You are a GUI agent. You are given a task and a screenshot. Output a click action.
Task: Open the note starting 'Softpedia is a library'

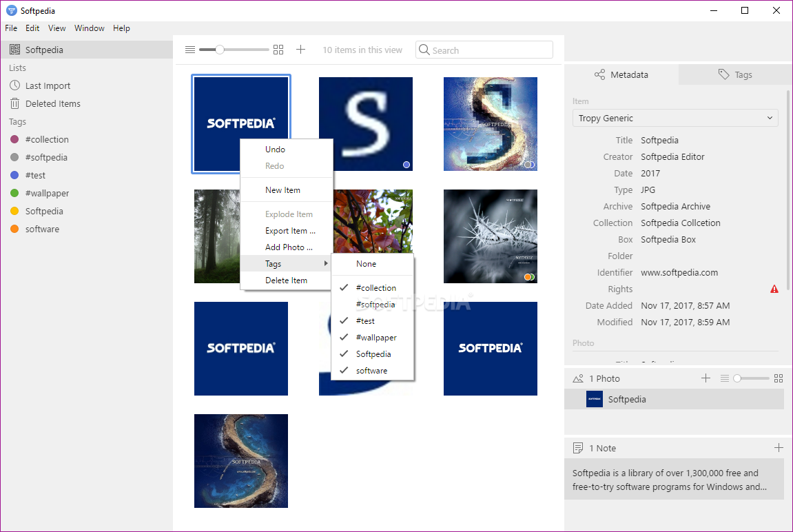pos(674,480)
